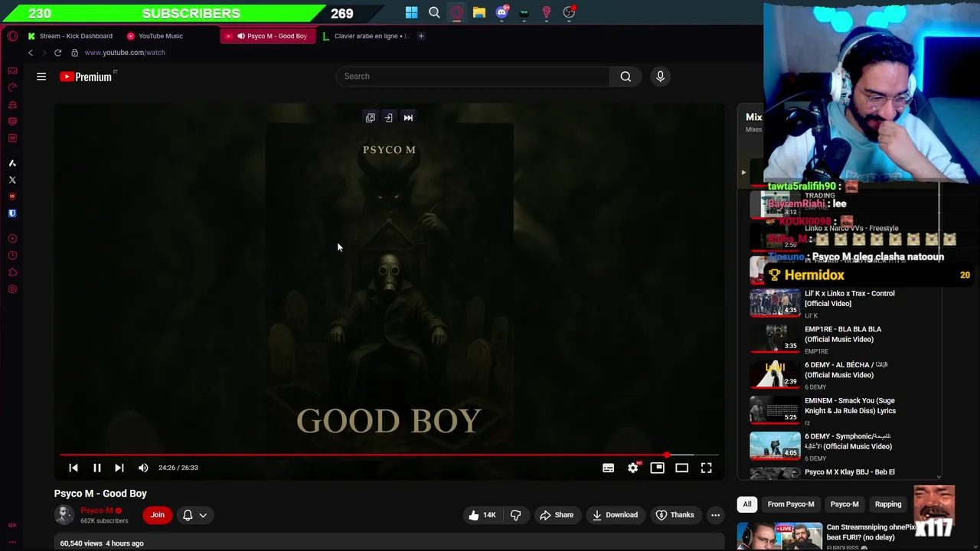Select the Psyco-M filter chip
This screenshot has width=980, height=551.
844,504
